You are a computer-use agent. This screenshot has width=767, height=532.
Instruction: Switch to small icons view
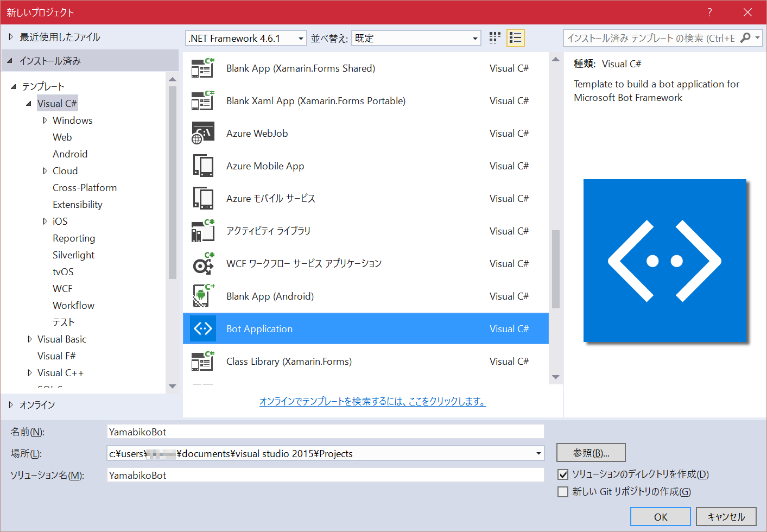point(495,38)
